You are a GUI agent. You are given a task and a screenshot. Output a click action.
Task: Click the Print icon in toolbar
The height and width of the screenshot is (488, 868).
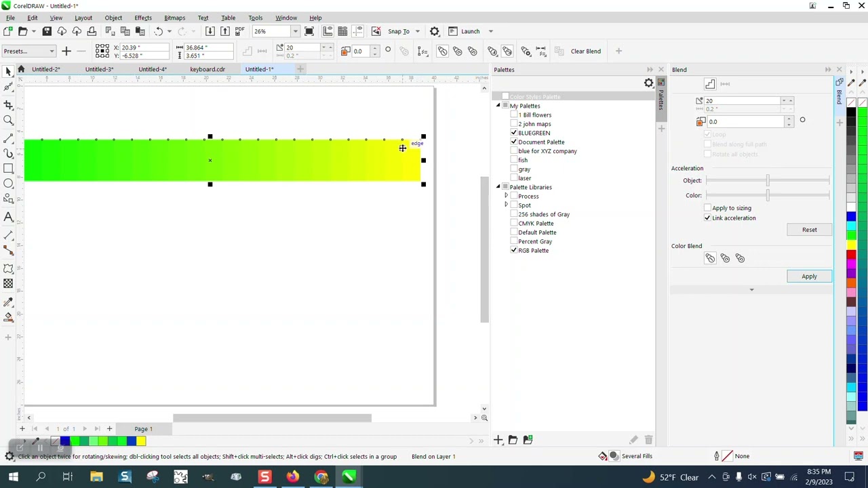click(92, 31)
